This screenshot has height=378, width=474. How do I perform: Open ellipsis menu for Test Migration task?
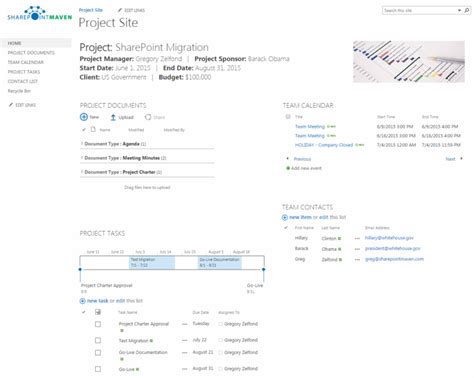tap(185, 340)
